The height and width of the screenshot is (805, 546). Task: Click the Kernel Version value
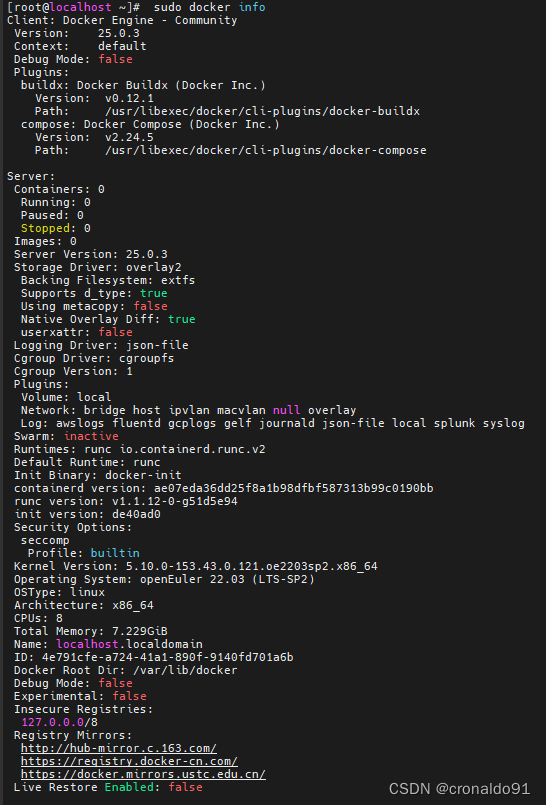pos(251,566)
